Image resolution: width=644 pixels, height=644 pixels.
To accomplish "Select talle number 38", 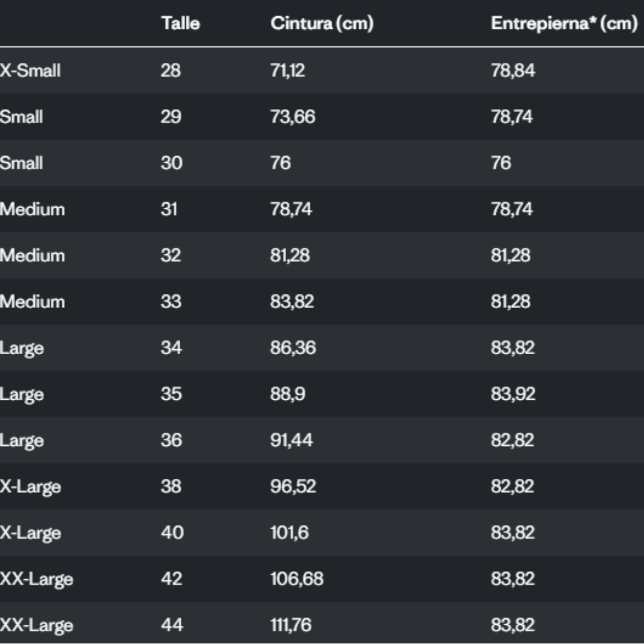I will (x=171, y=486).
